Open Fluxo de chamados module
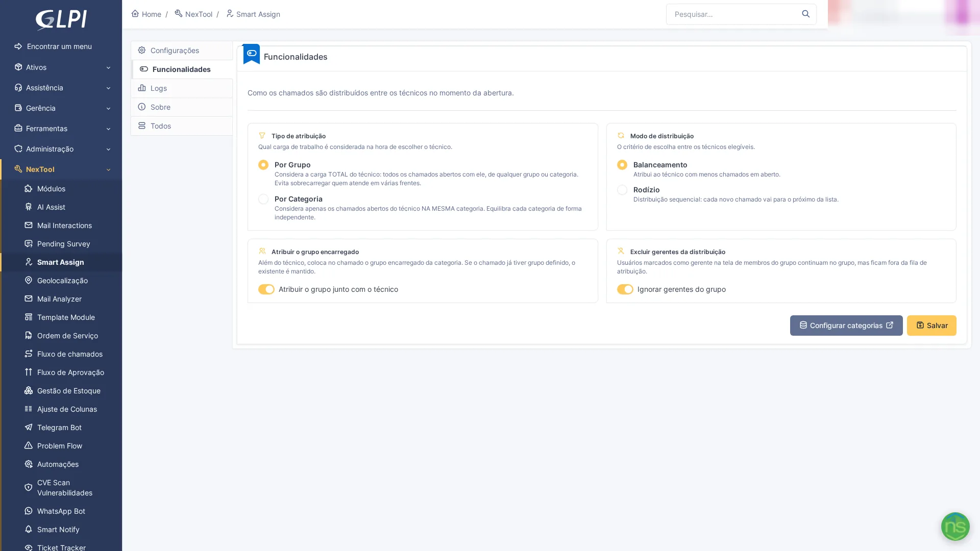Viewport: 980px width, 551px height. click(62, 354)
